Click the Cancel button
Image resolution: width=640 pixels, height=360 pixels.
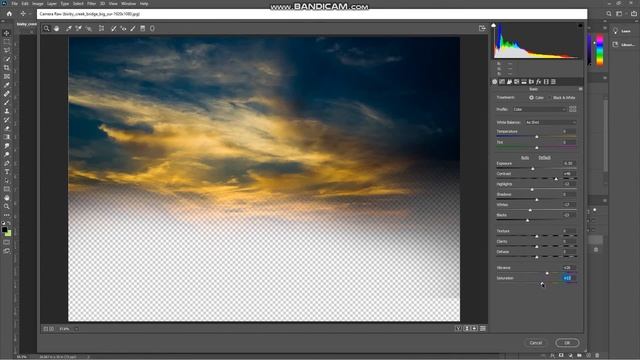point(536,343)
